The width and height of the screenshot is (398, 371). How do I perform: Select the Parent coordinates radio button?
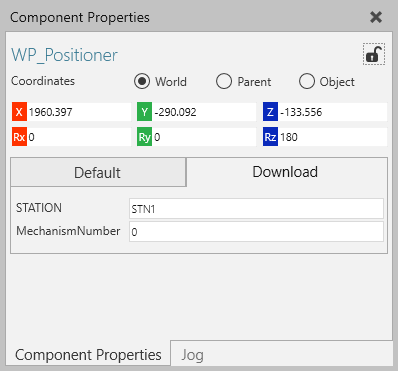point(224,81)
